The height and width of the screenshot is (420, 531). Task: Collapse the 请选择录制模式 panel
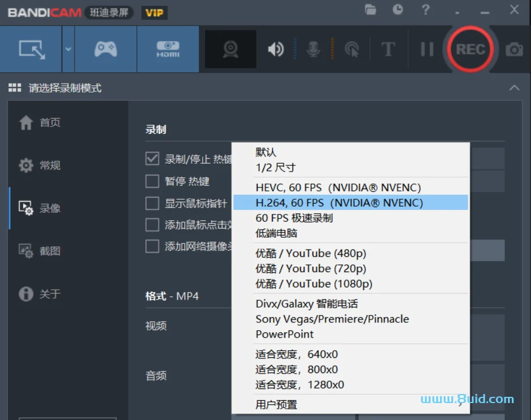514,88
